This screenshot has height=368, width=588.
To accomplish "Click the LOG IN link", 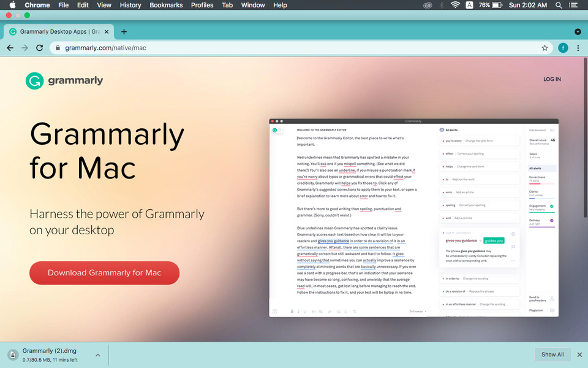I will [552, 79].
